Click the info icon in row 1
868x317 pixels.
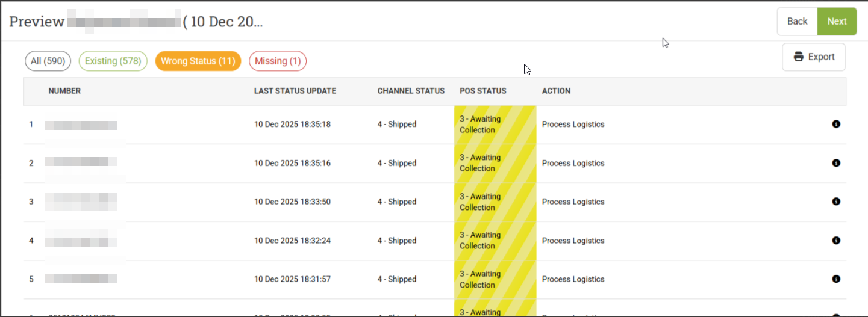tap(836, 124)
